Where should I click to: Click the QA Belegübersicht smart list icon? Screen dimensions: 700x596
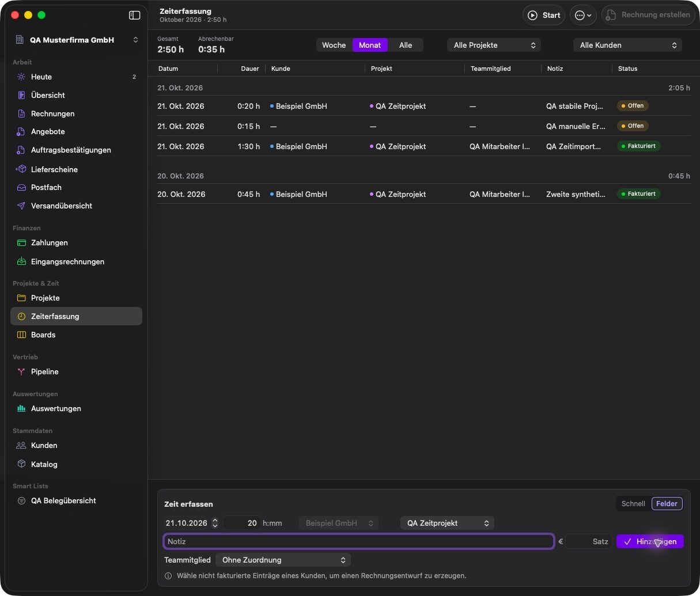[21, 500]
